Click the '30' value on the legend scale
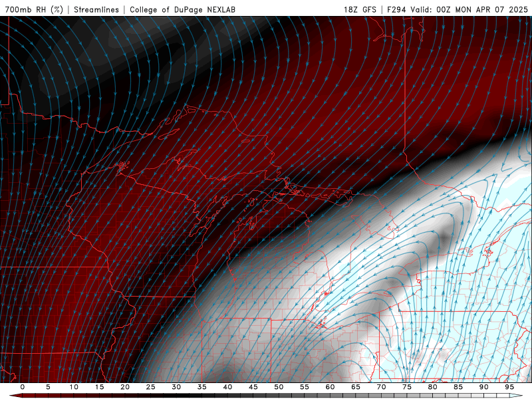 [x=176, y=387]
